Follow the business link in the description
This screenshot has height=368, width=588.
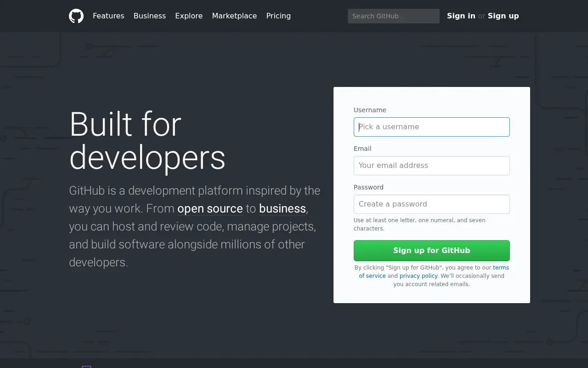283,208
